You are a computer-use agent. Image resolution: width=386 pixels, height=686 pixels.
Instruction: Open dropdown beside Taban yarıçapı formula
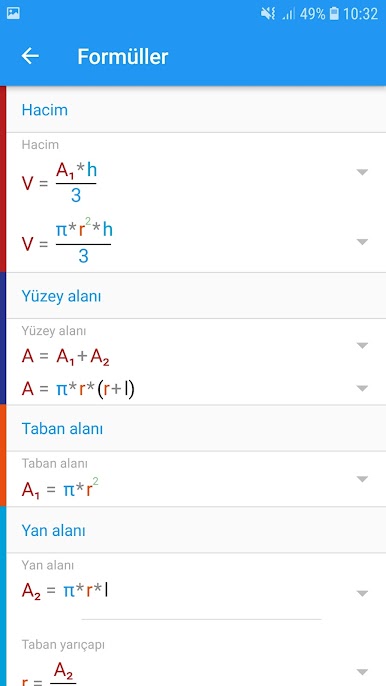(x=362, y=671)
